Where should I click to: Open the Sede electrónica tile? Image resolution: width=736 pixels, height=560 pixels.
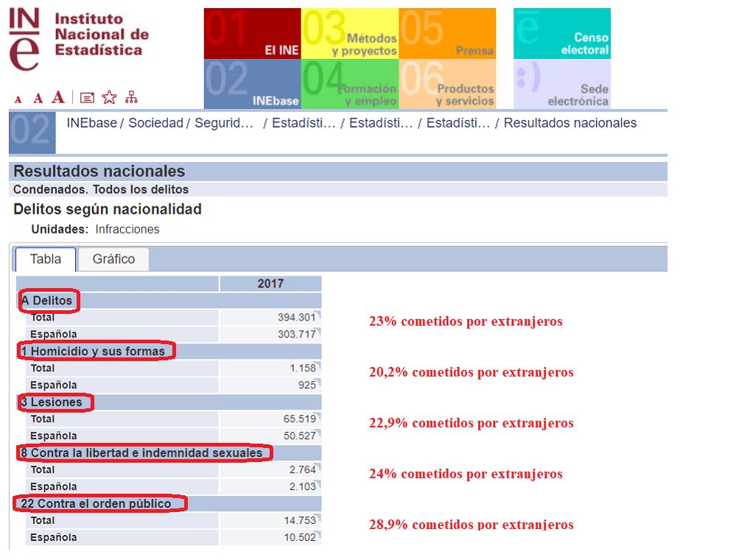pyautogui.click(x=562, y=85)
